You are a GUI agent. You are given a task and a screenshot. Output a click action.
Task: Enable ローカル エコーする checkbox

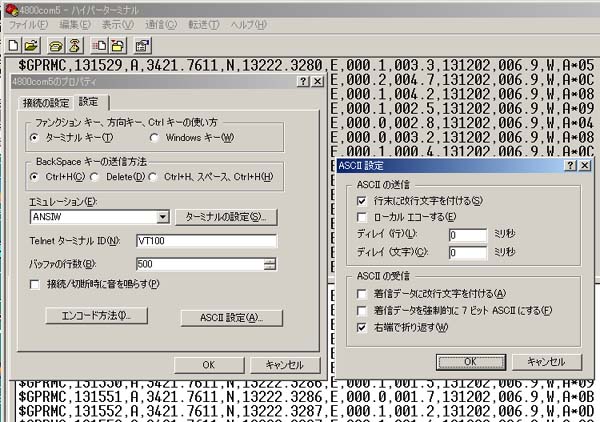tap(362, 217)
